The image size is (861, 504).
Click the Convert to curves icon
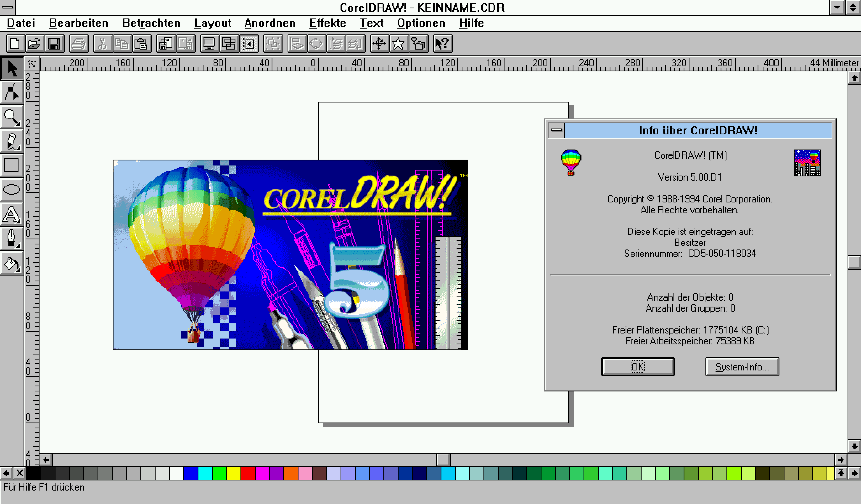[x=317, y=44]
